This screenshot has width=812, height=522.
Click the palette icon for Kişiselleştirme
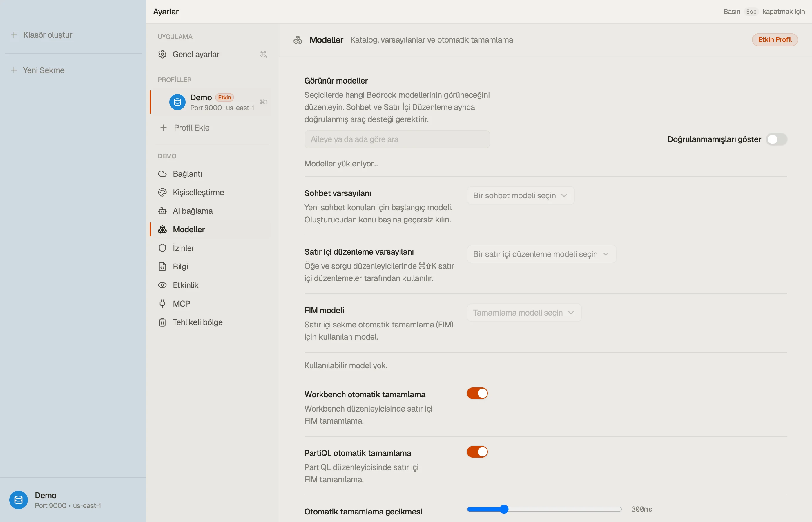(162, 193)
